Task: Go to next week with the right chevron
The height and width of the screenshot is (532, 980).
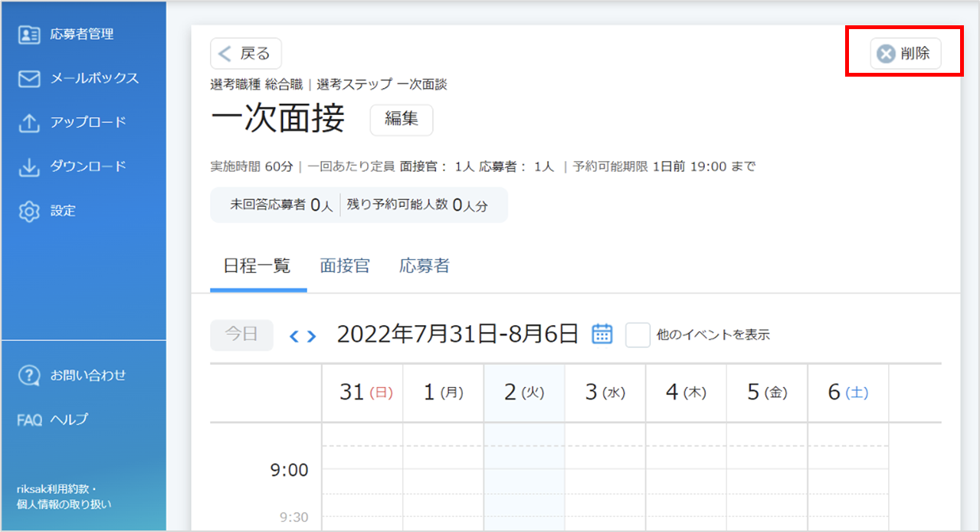Action: (311, 336)
